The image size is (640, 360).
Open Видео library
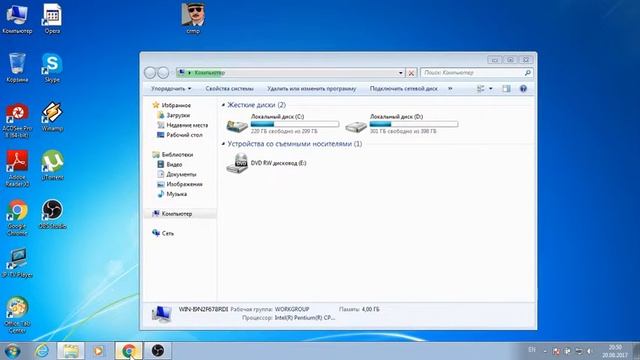[x=174, y=164]
